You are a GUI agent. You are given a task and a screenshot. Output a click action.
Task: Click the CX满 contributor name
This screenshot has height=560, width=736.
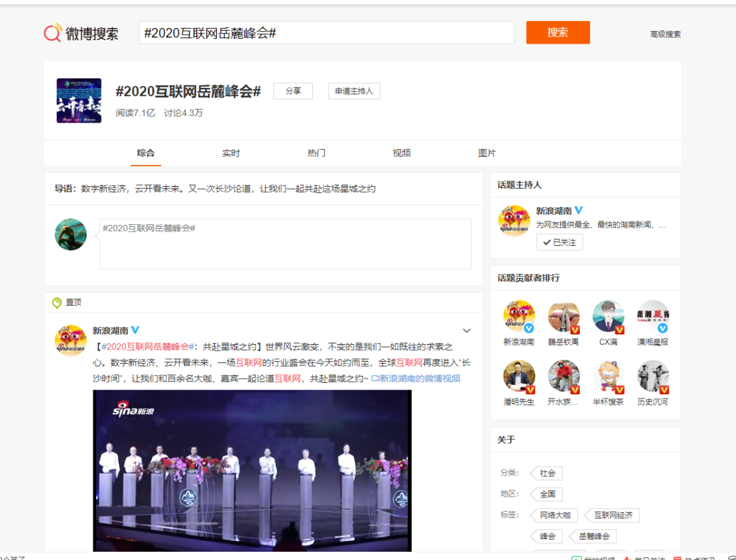(x=609, y=342)
